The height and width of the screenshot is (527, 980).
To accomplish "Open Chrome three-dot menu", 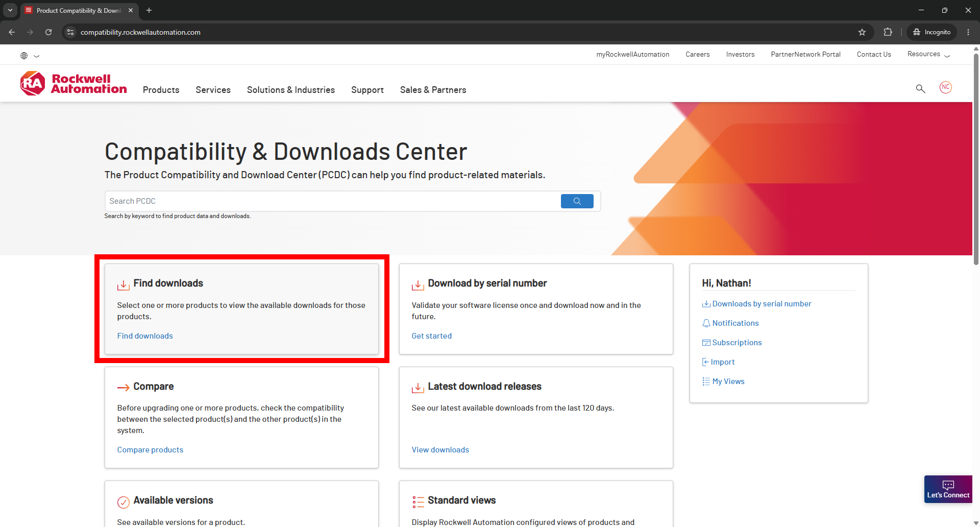I will point(968,32).
